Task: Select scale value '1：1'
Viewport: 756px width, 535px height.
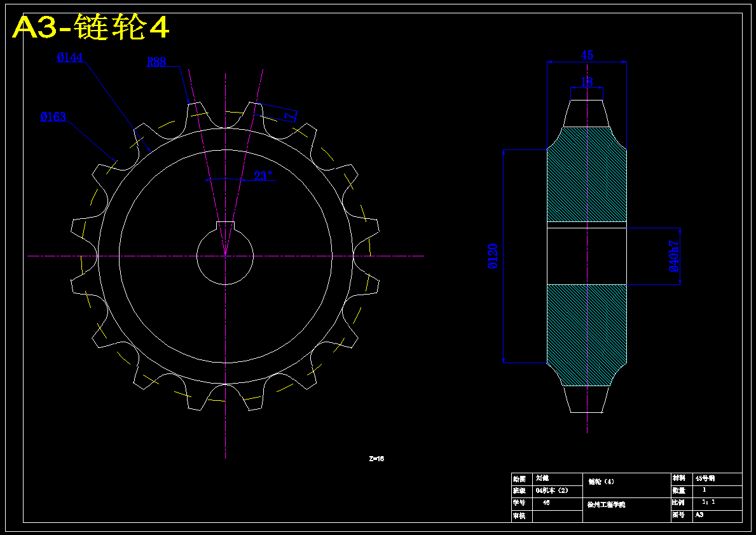Action: coord(708,502)
